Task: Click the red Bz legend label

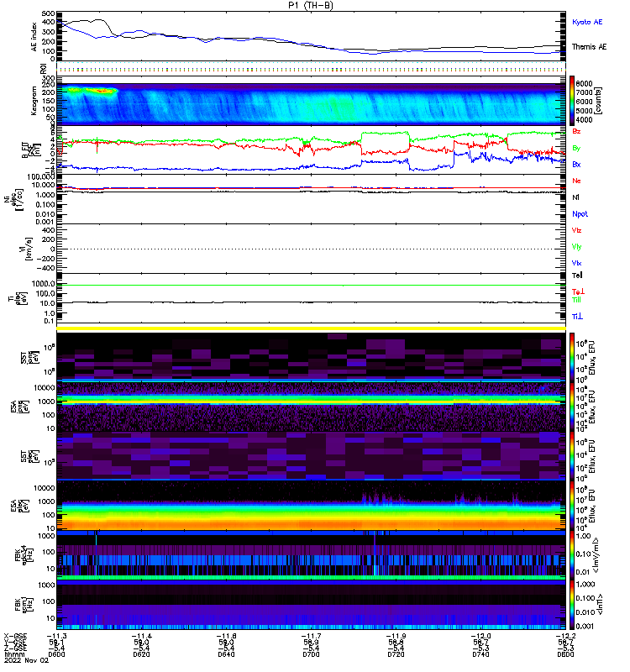Action: pyautogui.click(x=576, y=132)
